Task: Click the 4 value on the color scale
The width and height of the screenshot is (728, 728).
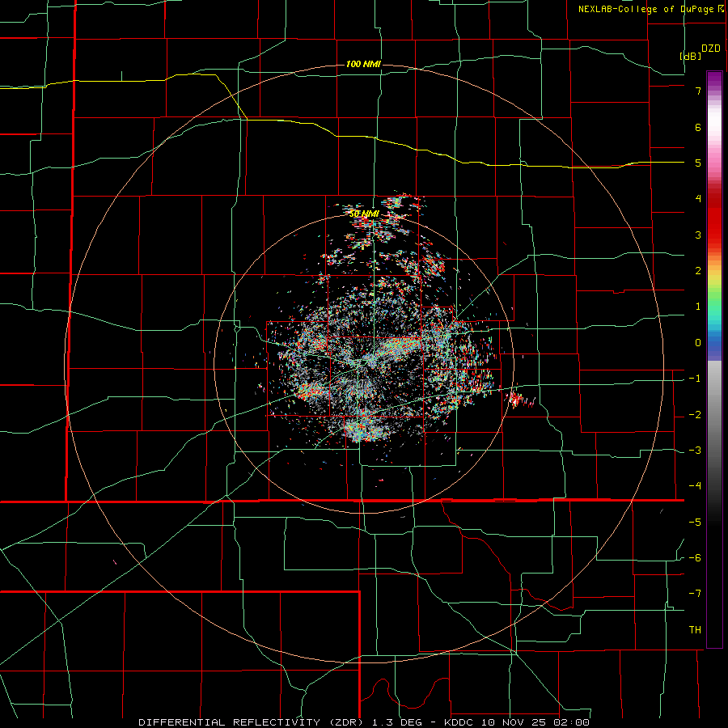Action: (x=698, y=199)
